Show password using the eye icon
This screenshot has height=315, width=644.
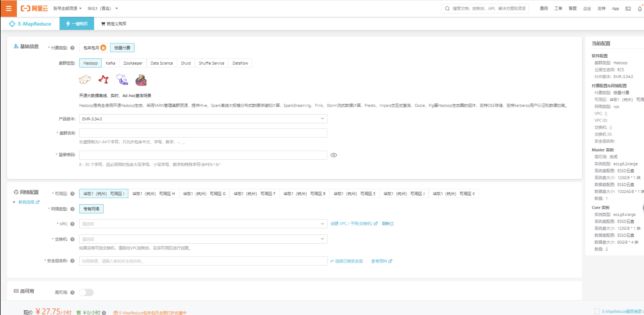334,155
